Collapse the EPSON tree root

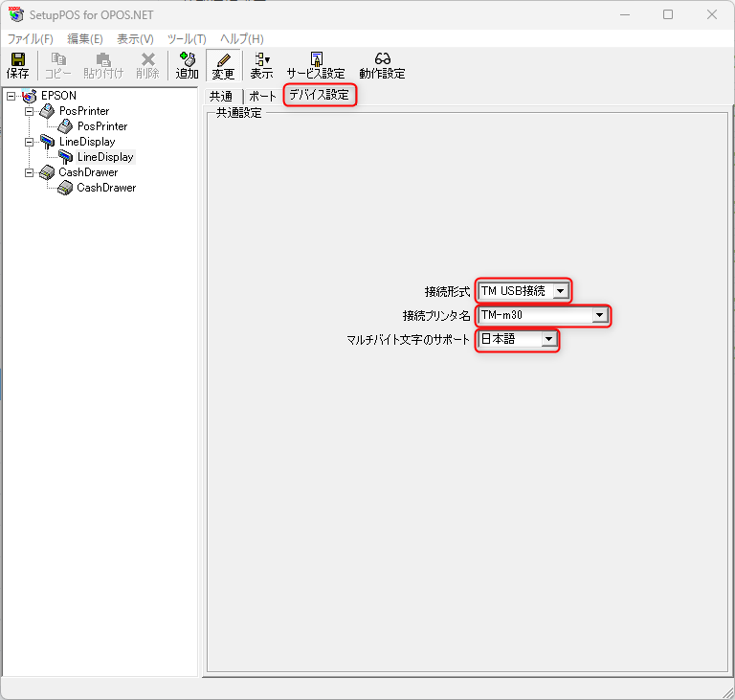coord(11,96)
